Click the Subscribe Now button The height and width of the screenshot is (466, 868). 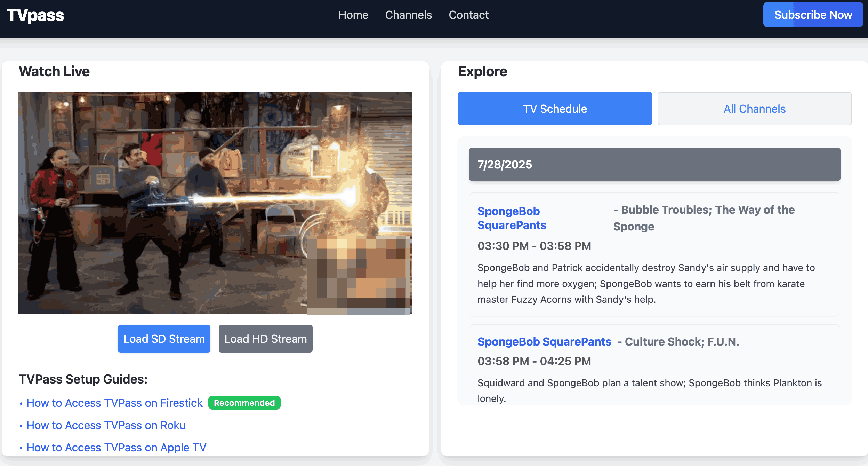(x=813, y=15)
